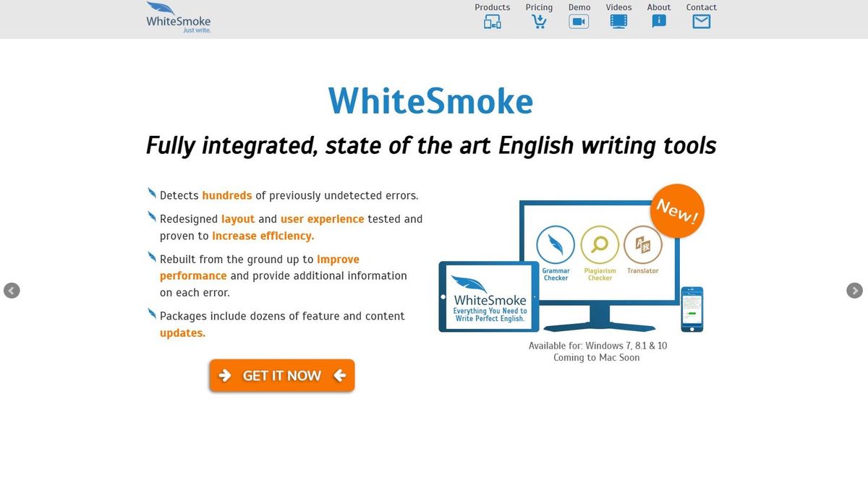This screenshot has width=868, height=488.
Task: Open the Contact envelope icon
Action: pos(700,22)
